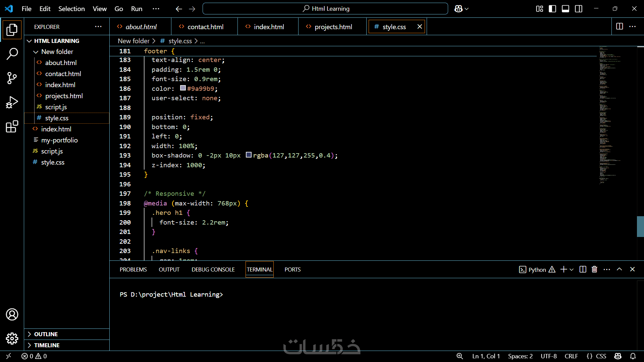Toggle the secondary side bar visibility

point(579,9)
